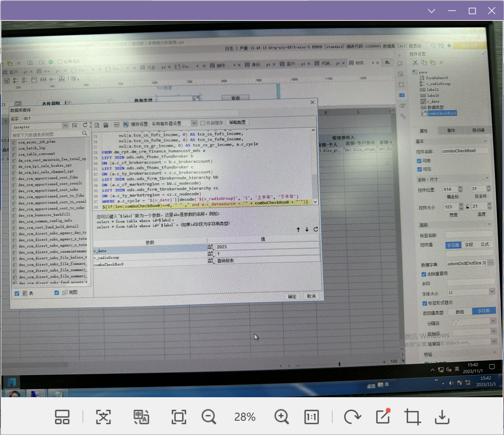
Task: Toggle the 可见 checkbox
Action: click(x=419, y=169)
